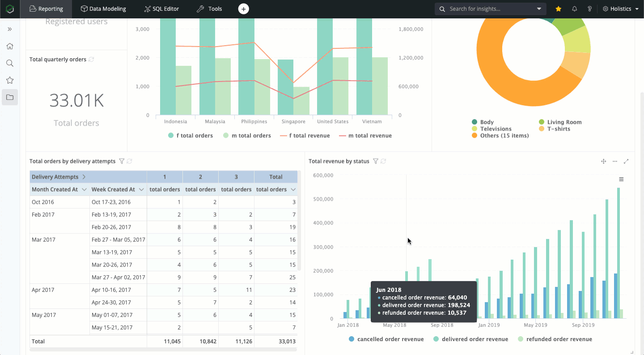Click the Search for insights field

tap(490, 9)
